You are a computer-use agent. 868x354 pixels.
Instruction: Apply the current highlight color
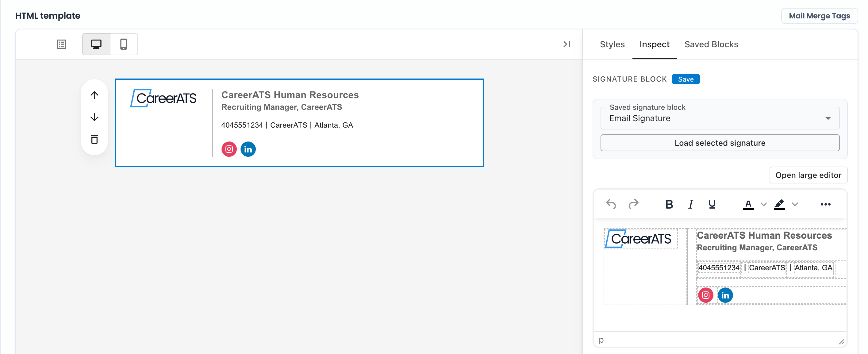tap(779, 204)
